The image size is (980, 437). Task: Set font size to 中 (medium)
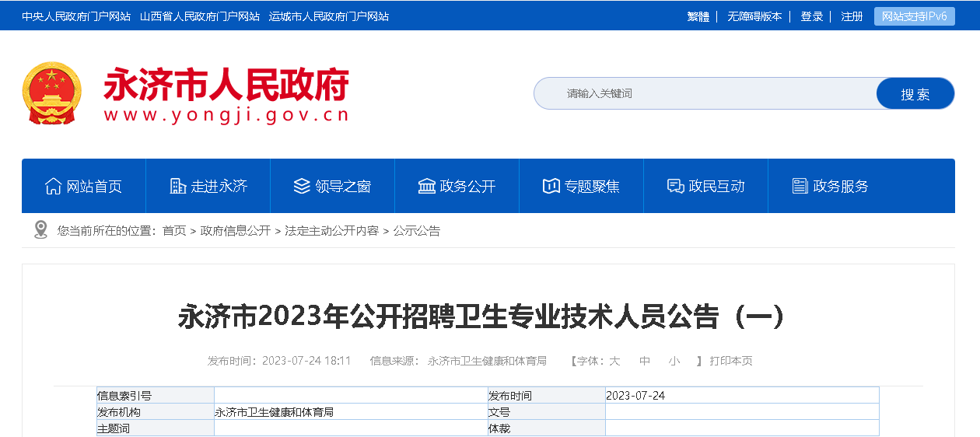click(x=645, y=361)
